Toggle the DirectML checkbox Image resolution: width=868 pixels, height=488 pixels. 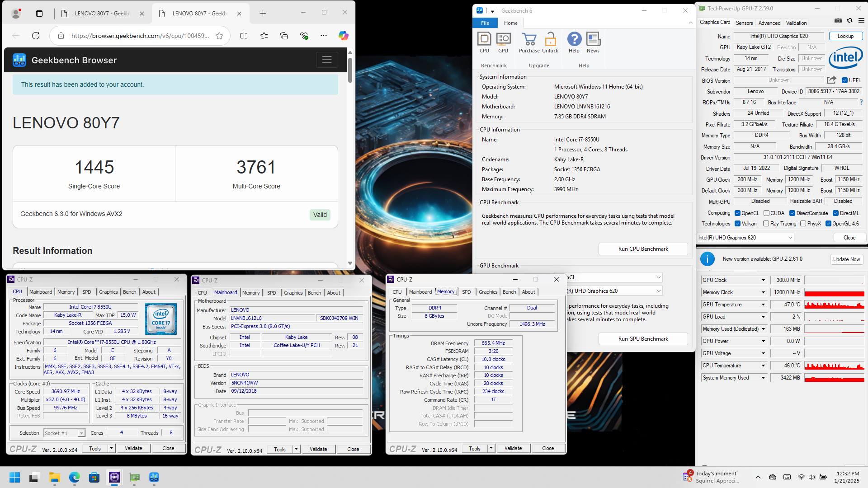(835, 213)
